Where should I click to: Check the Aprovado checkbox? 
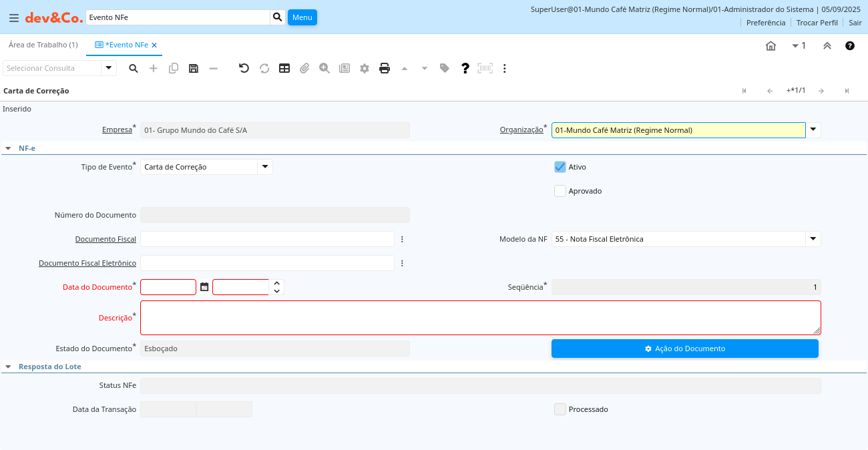click(x=560, y=191)
